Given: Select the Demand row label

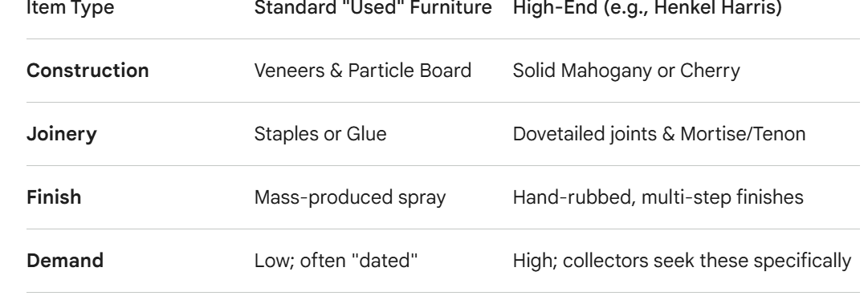Looking at the screenshot, I should [x=65, y=261].
